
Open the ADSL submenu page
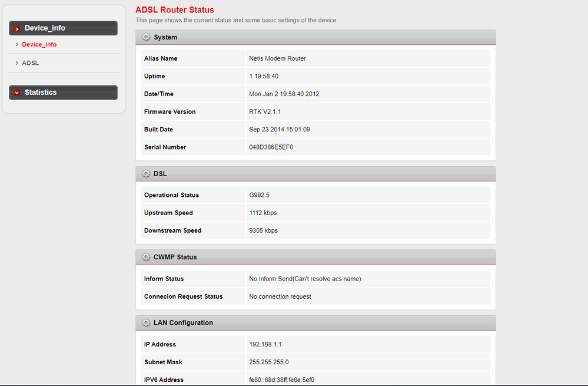[31, 63]
